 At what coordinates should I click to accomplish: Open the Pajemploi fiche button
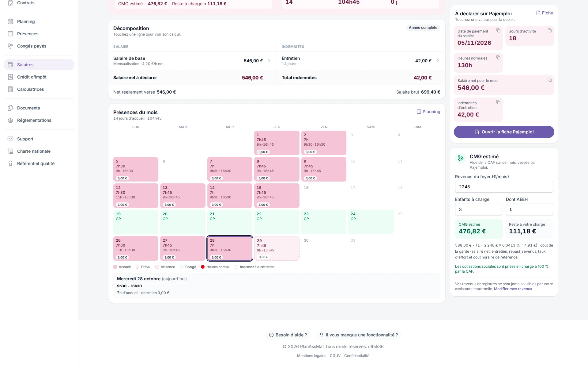tap(504, 132)
